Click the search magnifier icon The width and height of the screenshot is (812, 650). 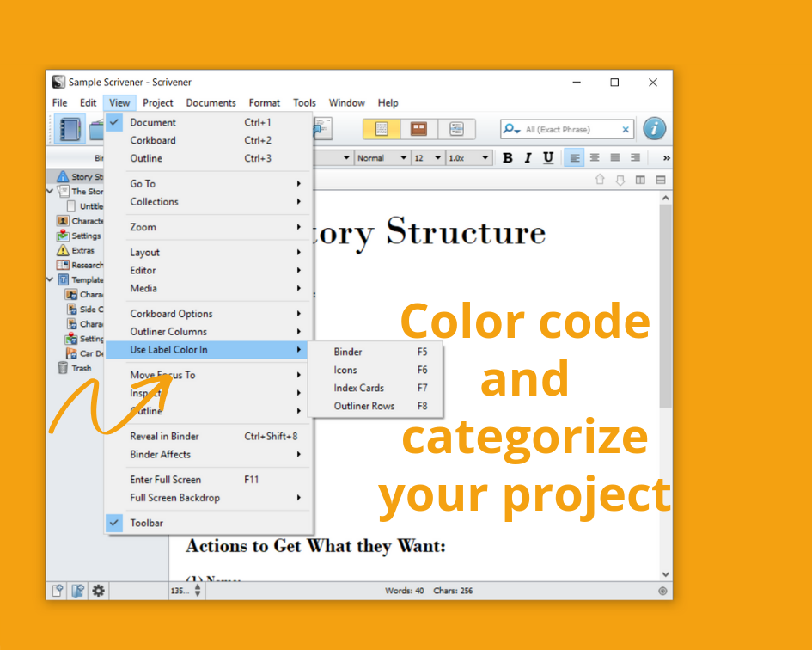(x=510, y=129)
